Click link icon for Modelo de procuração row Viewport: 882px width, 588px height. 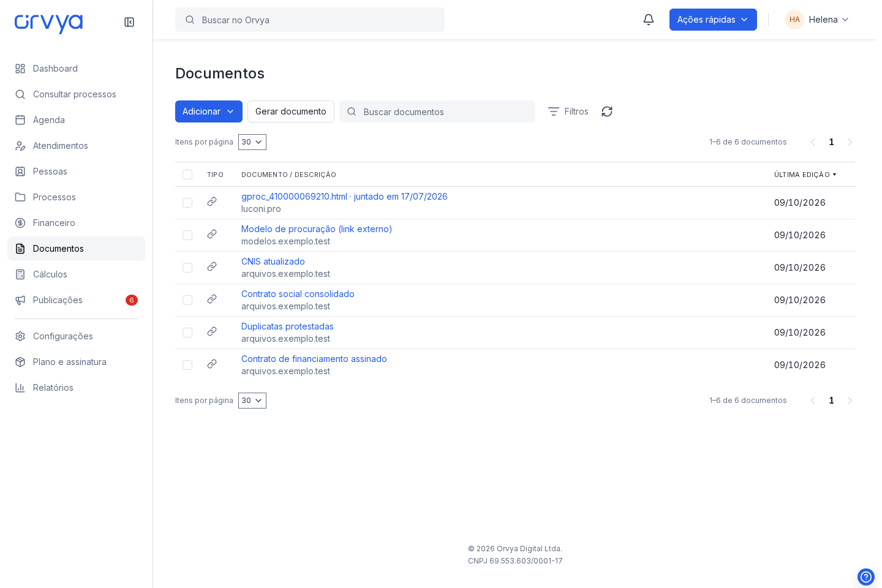(x=212, y=234)
